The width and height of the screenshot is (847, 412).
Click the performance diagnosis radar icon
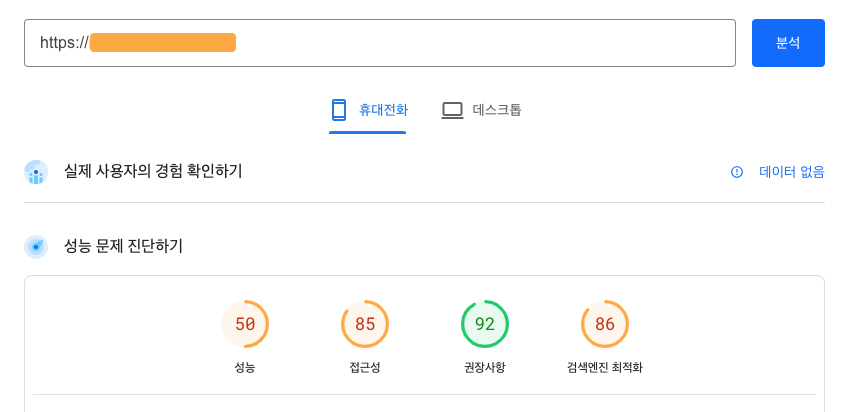click(x=36, y=247)
